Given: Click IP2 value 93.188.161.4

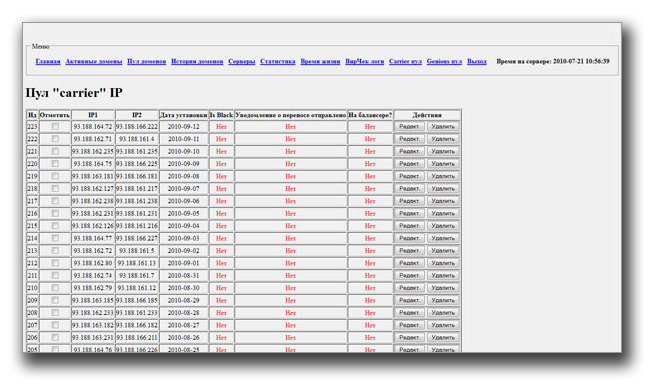Looking at the screenshot, I should pos(137,139).
